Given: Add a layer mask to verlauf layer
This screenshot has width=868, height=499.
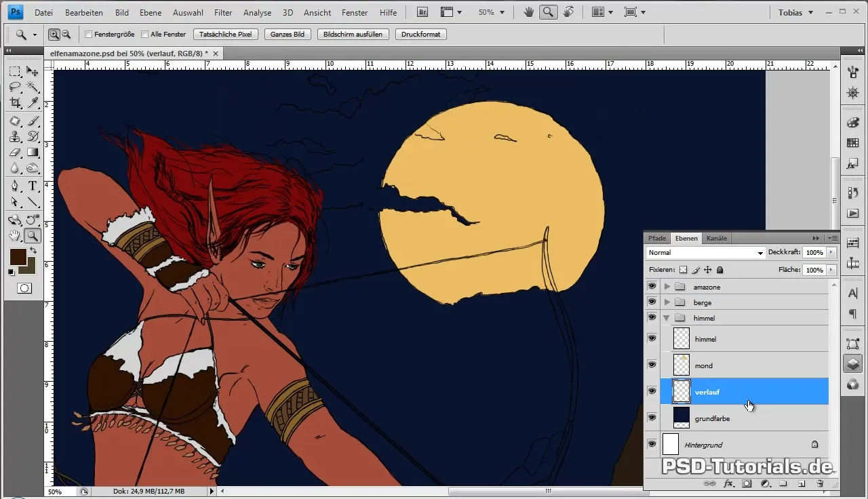Looking at the screenshot, I should [x=747, y=484].
